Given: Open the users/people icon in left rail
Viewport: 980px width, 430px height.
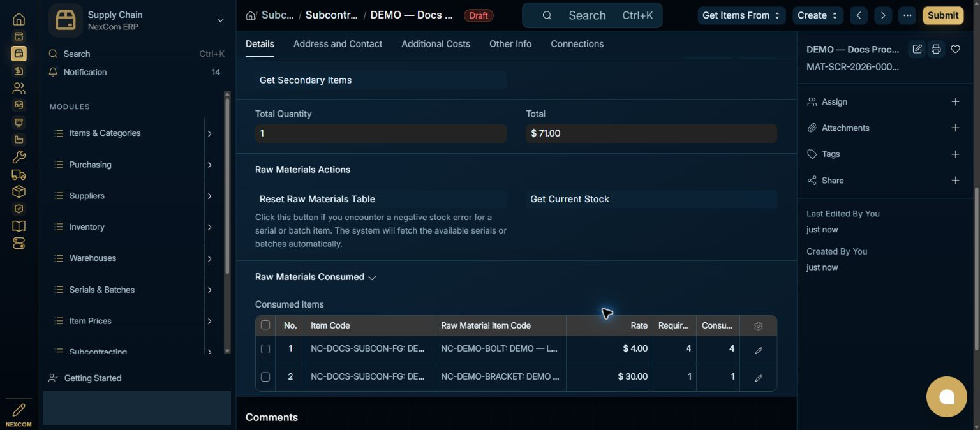Looking at the screenshot, I should tap(19, 88).
